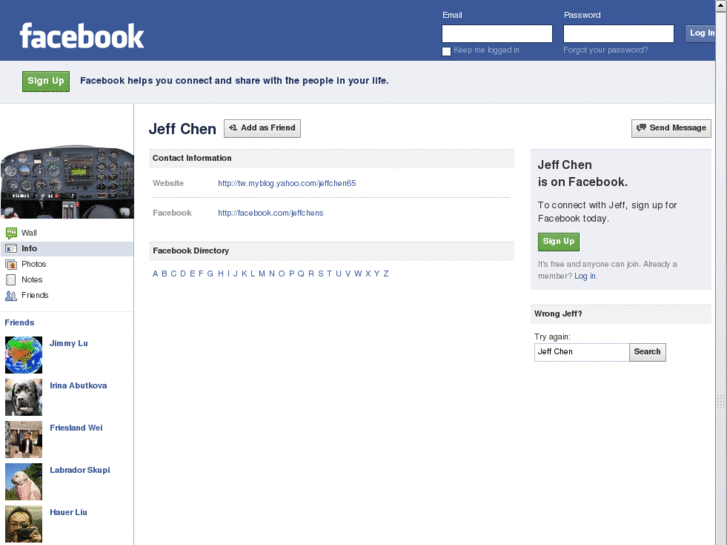Click directory letter A
This screenshot has width=727, height=545.
click(155, 274)
